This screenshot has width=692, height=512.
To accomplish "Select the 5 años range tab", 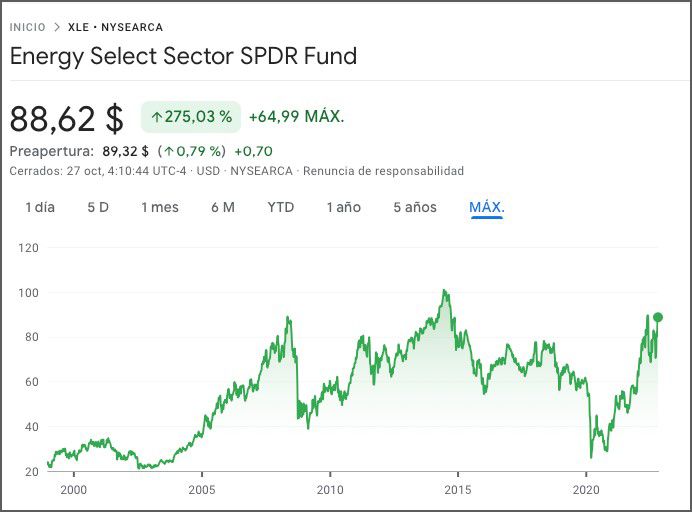I will (414, 207).
